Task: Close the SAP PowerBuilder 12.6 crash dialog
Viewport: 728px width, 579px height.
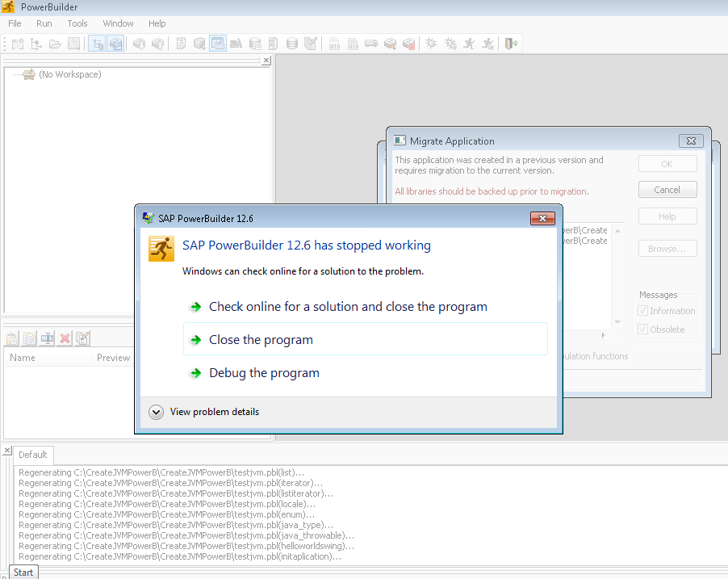Action: [542, 218]
